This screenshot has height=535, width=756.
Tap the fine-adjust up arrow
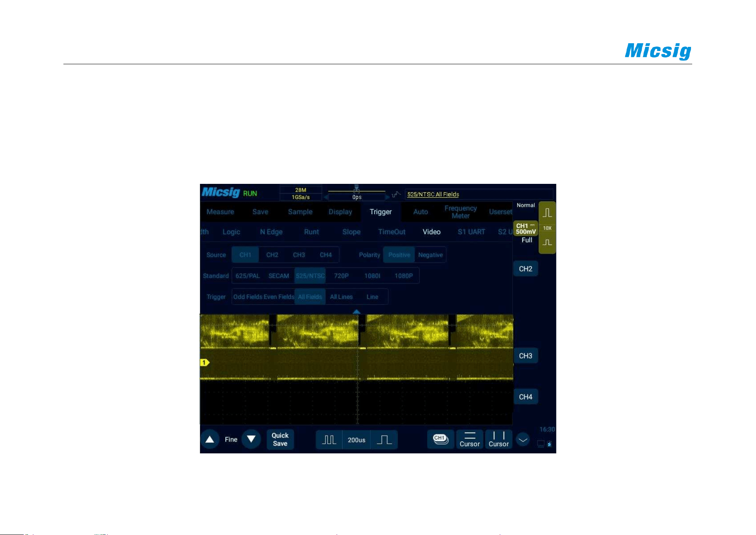(210, 439)
